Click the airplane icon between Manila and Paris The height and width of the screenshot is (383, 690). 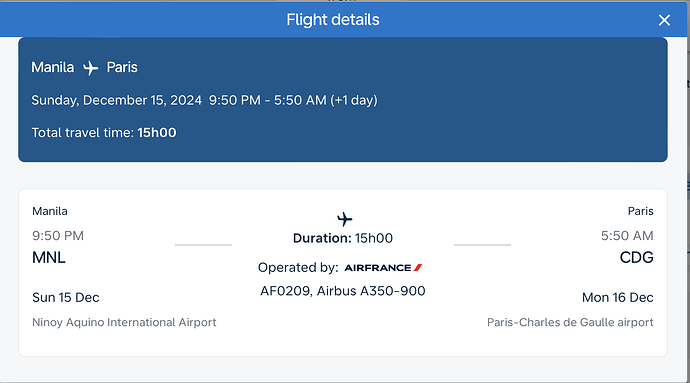coord(91,68)
